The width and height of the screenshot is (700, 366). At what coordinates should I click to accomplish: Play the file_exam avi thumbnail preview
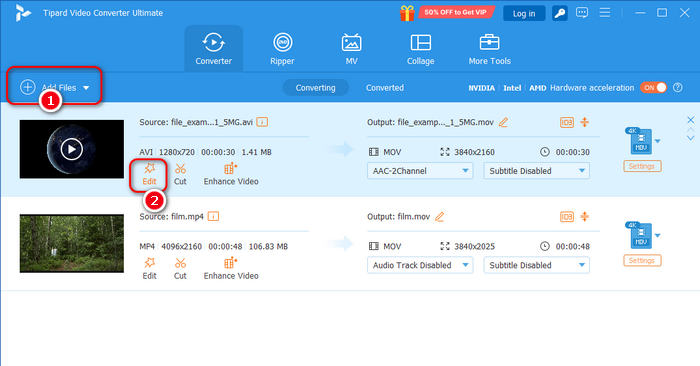(71, 149)
